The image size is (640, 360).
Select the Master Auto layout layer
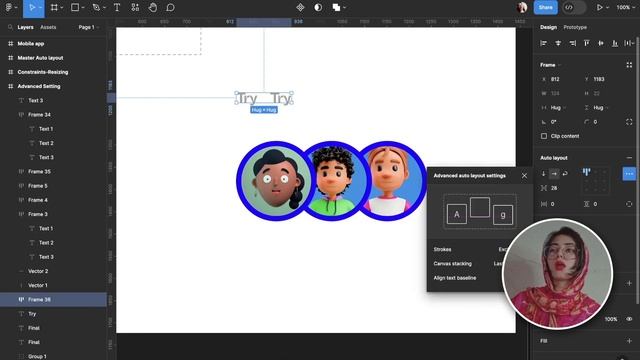coord(53,58)
